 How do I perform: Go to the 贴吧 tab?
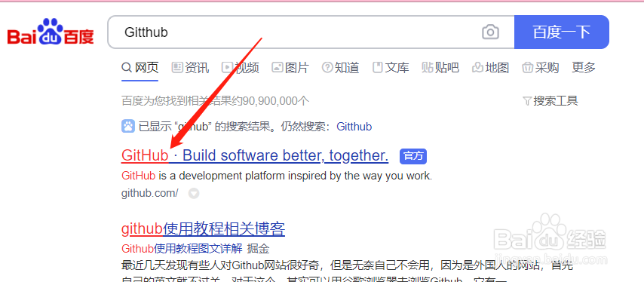[x=440, y=68]
